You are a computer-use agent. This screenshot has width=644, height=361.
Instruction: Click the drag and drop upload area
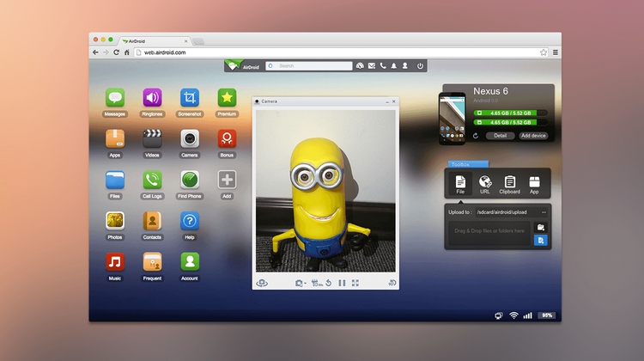click(x=489, y=234)
